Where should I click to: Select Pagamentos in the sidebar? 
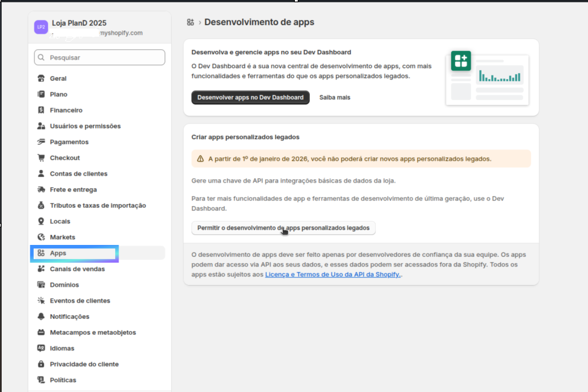click(x=100, y=142)
